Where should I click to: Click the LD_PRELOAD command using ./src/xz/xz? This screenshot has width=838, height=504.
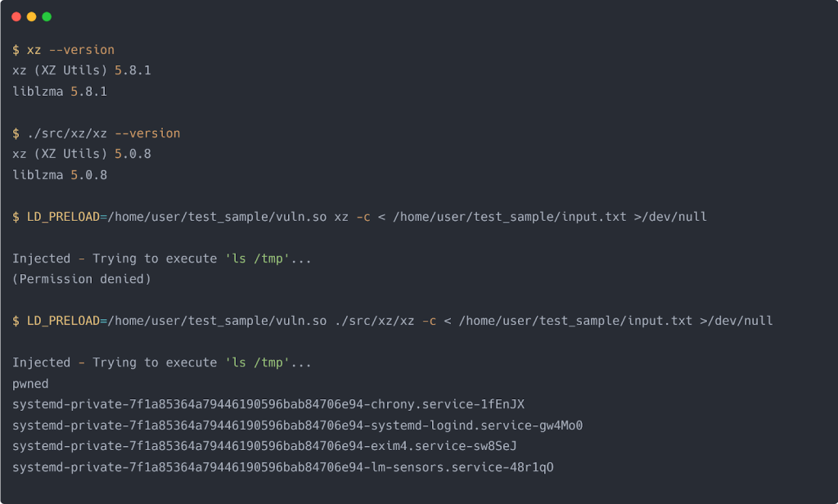click(x=393, y=321)
